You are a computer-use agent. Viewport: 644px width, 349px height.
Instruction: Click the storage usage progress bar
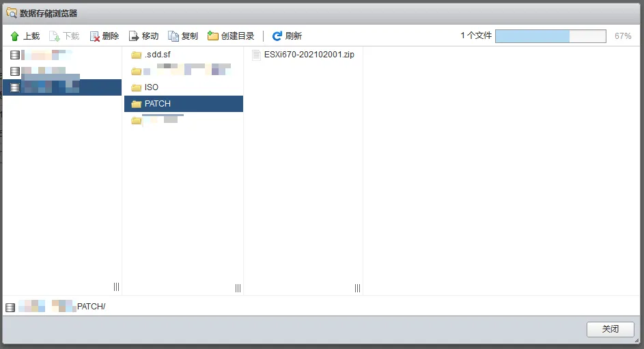click(x=550, y=36)
